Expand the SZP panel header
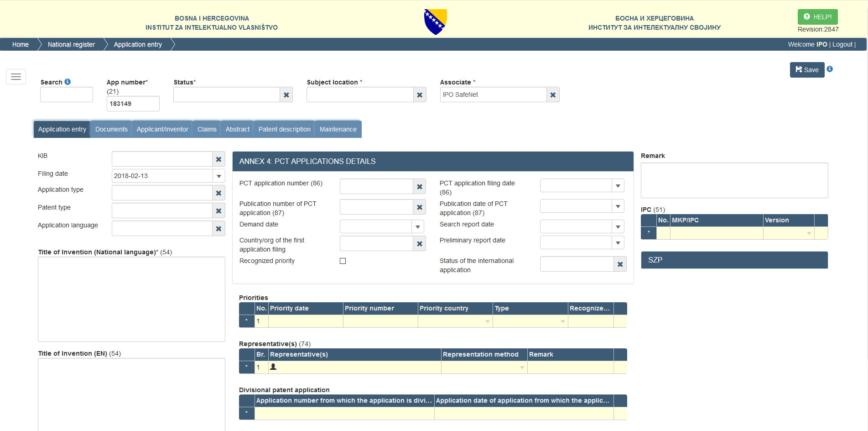The image size is (868, 431). tap(734, 260)
